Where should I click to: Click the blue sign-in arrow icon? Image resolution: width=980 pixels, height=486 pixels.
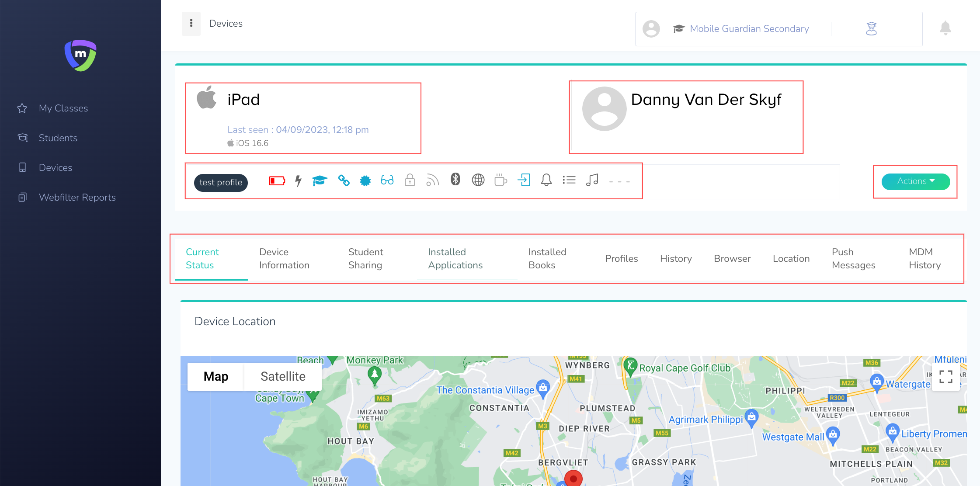click(x=524, y=180)
